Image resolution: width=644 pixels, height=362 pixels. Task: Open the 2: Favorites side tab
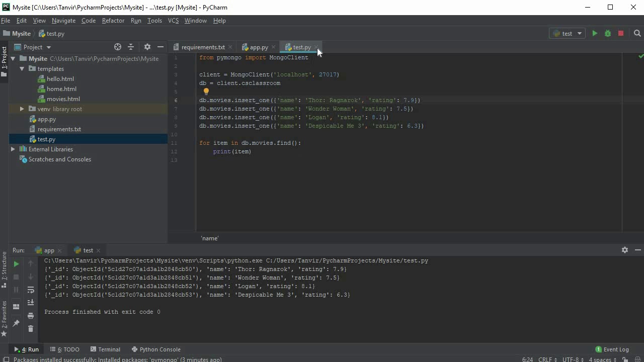click(4, 318)
